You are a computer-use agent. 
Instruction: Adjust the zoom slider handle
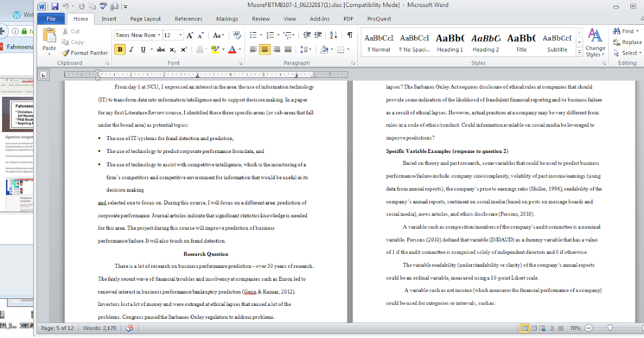610,328
